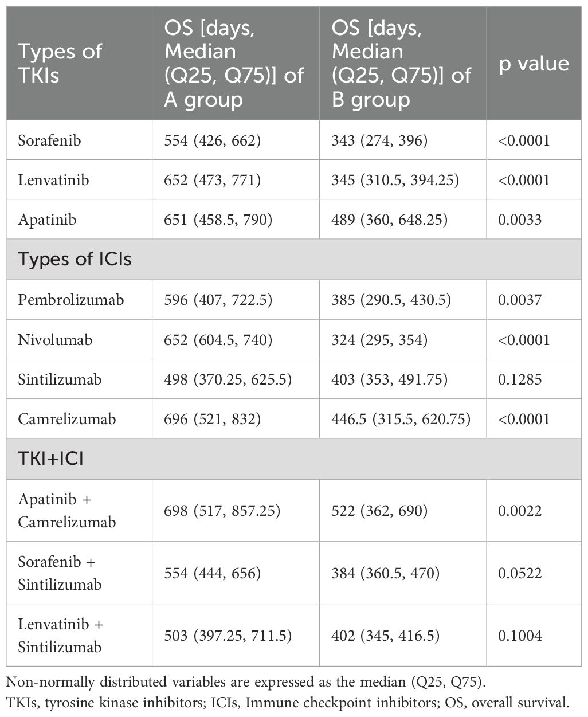588x717 pixels.
Task: Select the Sintilizumab row label
Action: pyautogui.click(x=60, y=379)
